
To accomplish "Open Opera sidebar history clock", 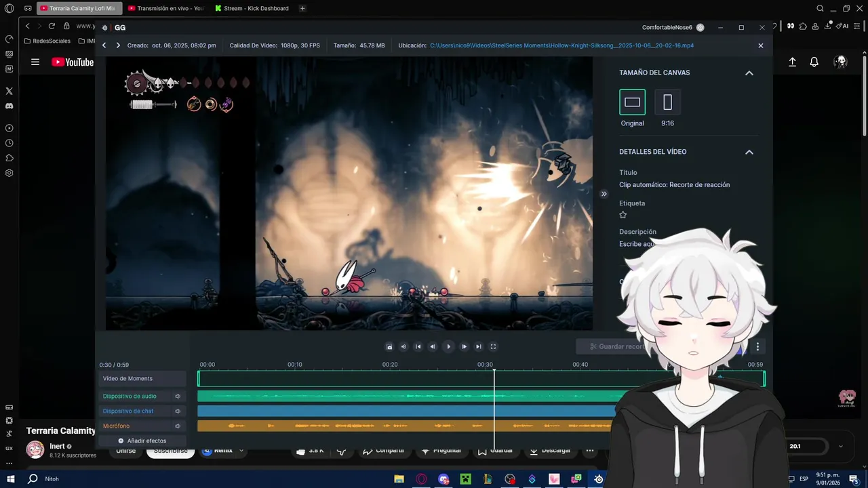I will (x=9, y=143).
